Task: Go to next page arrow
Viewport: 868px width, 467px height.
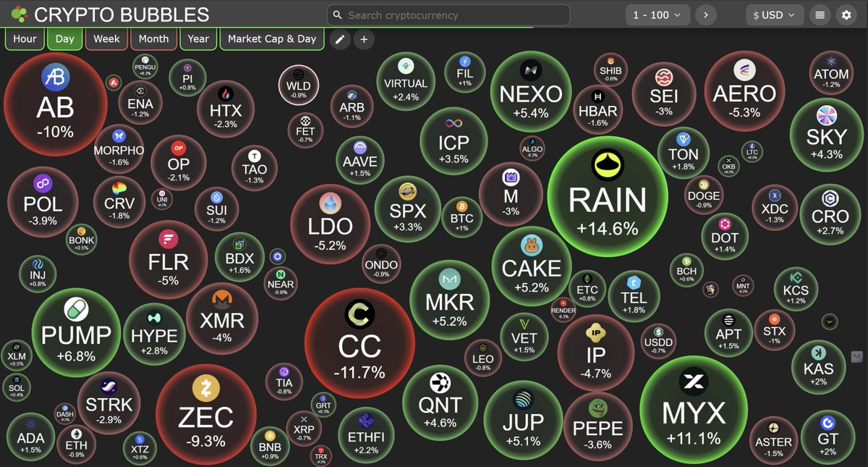Action: pos(705,14)
